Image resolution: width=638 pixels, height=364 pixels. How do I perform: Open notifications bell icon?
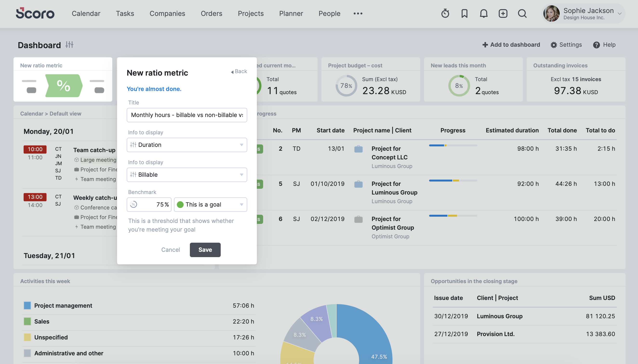point(484,13)
